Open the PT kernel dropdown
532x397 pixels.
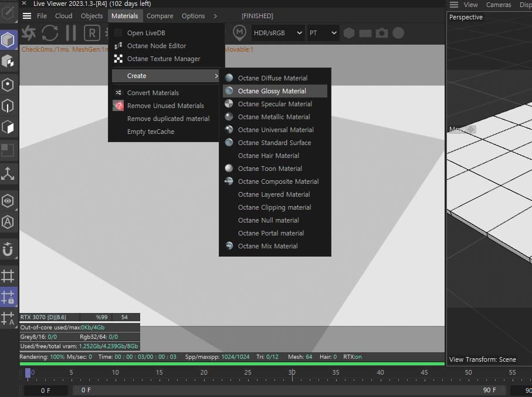click(323, 33)
